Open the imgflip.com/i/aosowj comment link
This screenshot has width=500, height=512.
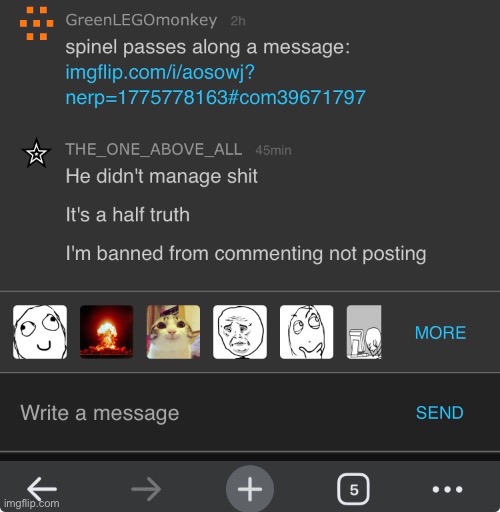215,85
